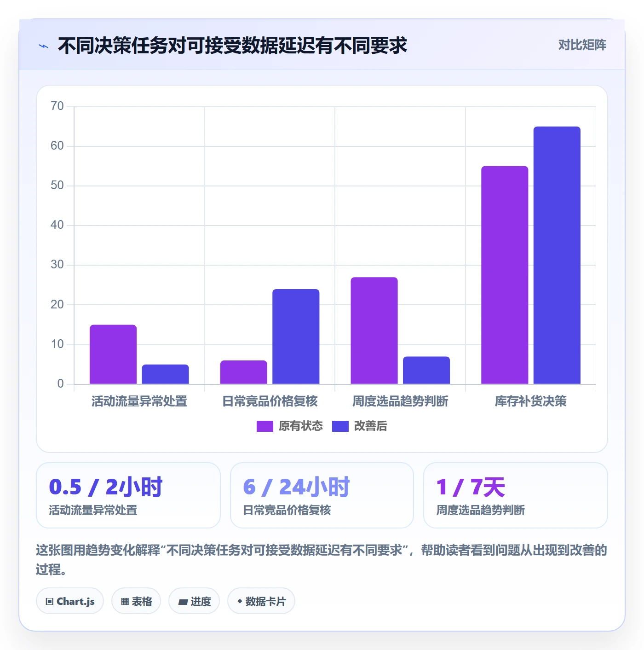Screen dimensions: 644x650
Task: Open the 6 / 24小时 data card
Action: coord(322,495)
